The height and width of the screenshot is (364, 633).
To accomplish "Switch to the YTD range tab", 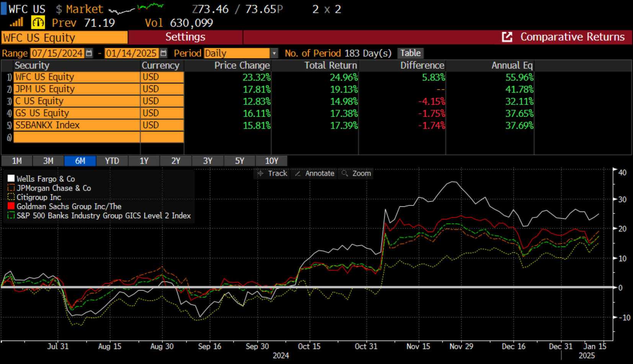I will (112, 161).
